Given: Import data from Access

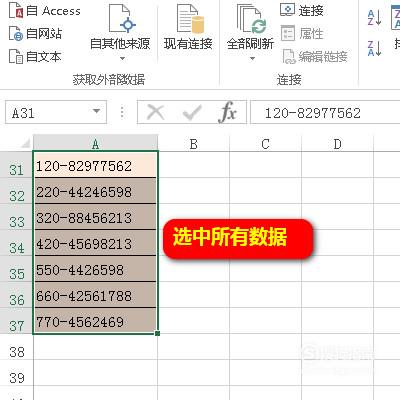Looking at the screenshot, I should point(44,11).
